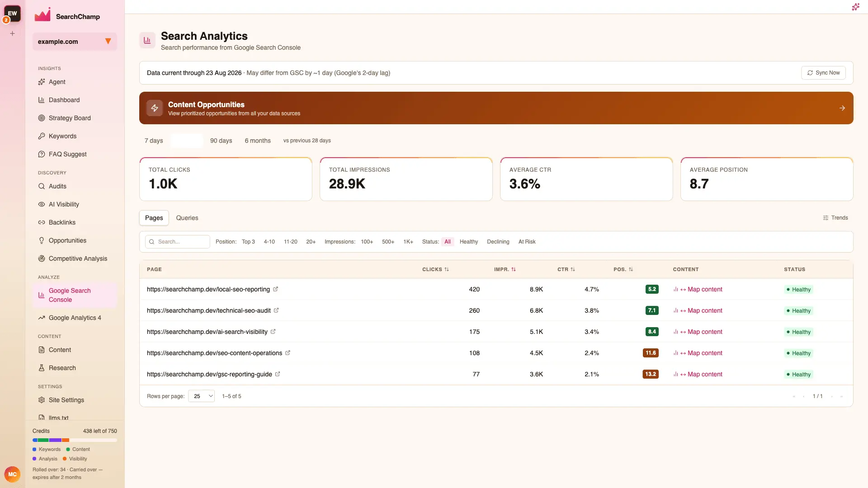Click the AI Visibility eye icon
Screen dimensions: 868x488
click(x=42, y=204)
